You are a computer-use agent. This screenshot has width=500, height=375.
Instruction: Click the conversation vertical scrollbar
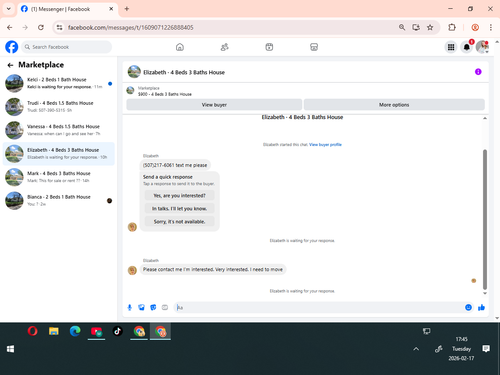tap(485, 219)
